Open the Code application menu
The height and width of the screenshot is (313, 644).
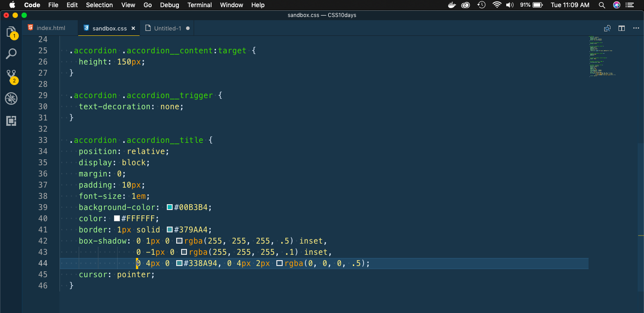[32, 5]
